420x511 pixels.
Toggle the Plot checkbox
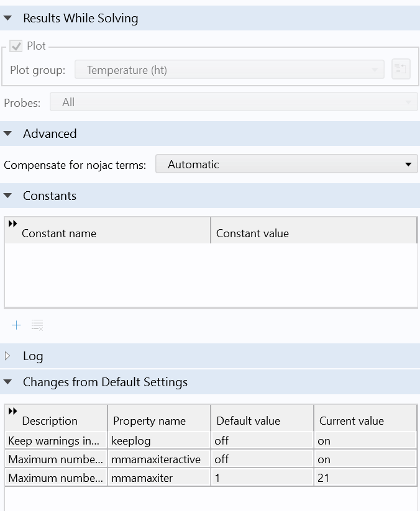[16, 47]
